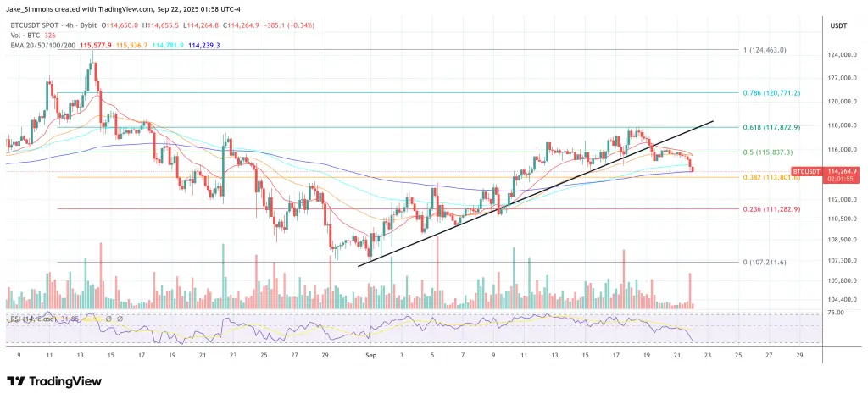Select the RSI (14, close) indicator legend
Viewport: 868px width, 399px height.
pos(34,319)
